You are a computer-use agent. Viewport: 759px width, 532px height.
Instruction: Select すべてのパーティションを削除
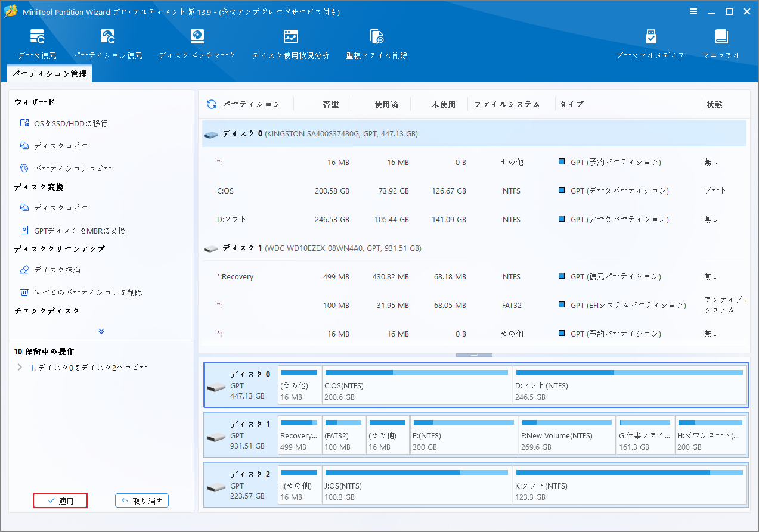81,293
